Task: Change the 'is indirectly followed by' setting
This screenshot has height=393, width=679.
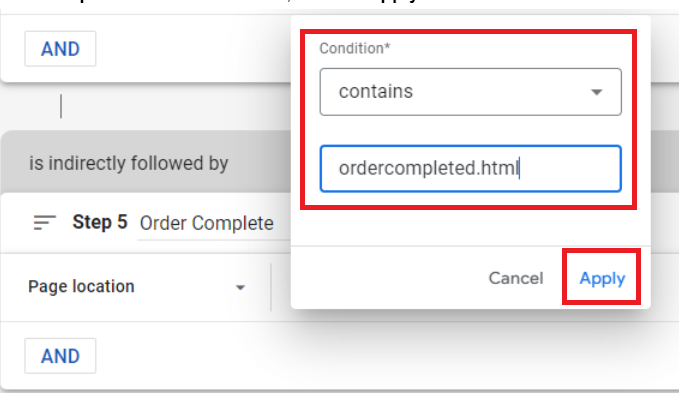Action: point(129,164)
